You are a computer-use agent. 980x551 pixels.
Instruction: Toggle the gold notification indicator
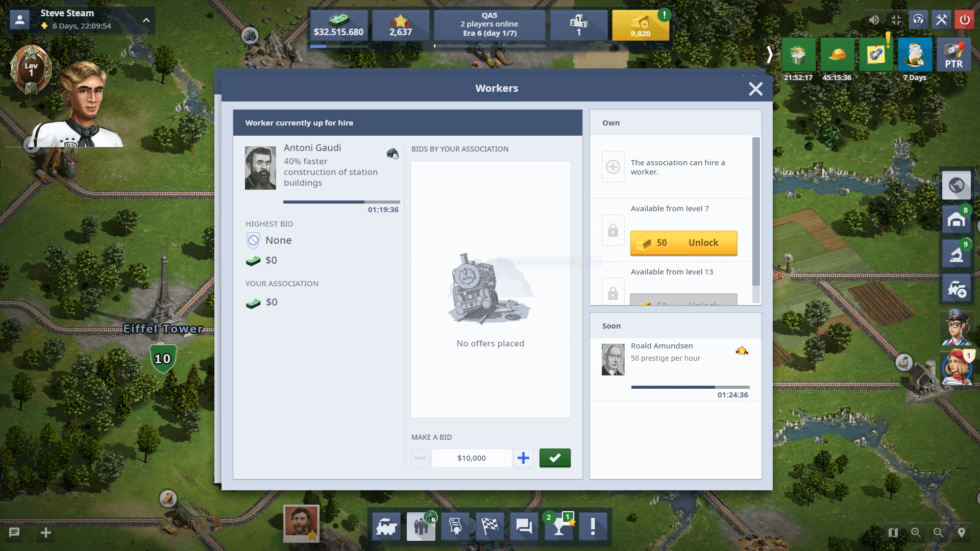(x=666, y=13)
